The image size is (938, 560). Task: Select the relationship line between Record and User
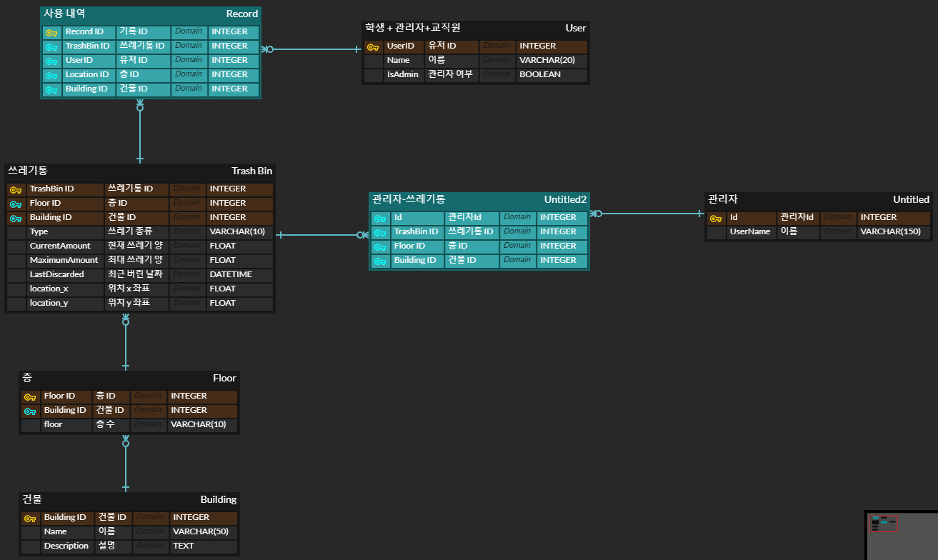312,49
